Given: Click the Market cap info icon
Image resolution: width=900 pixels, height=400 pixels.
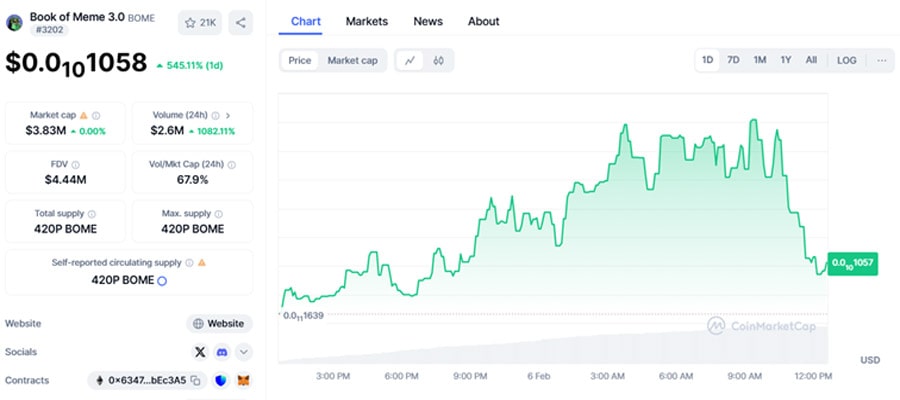Looking at the screenshot, I should click(96, 116).
